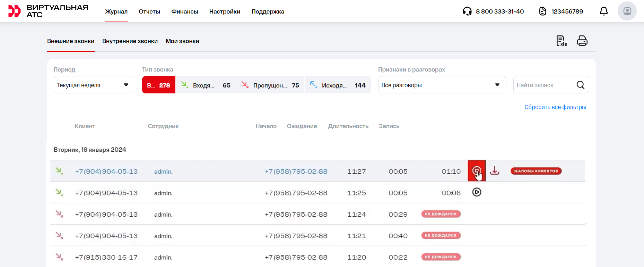Filter by all calls (278)
This screenshot has width=644, height=267.
pyautogui.click(x=159, y=85)
